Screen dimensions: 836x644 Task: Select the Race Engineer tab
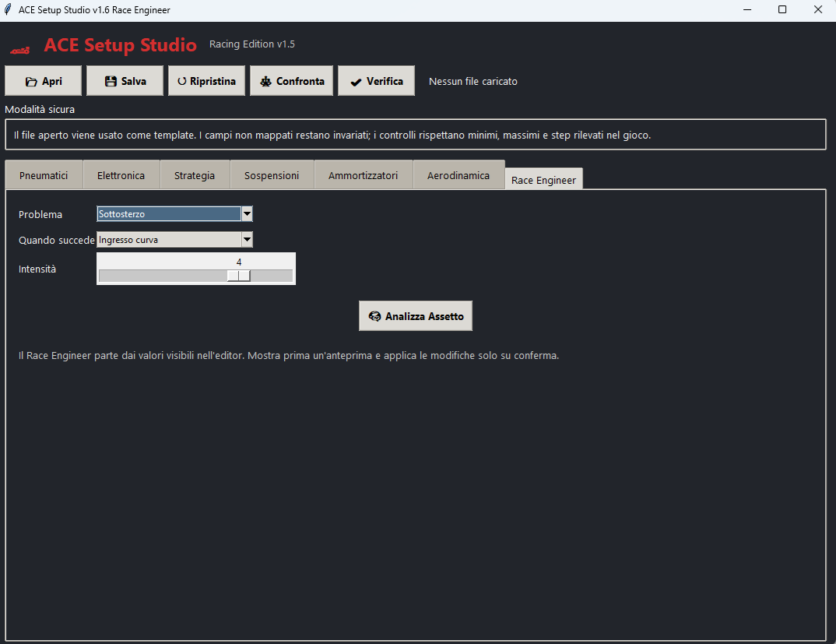pos(544,180)
